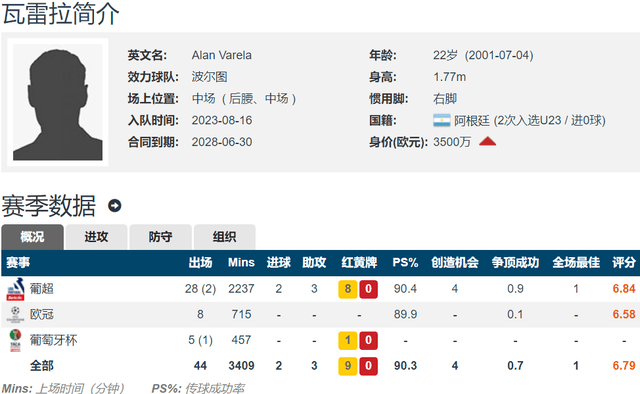Click the Argentina flag icon
This screenshot has height=394, width=640.
tap(442, 120)
